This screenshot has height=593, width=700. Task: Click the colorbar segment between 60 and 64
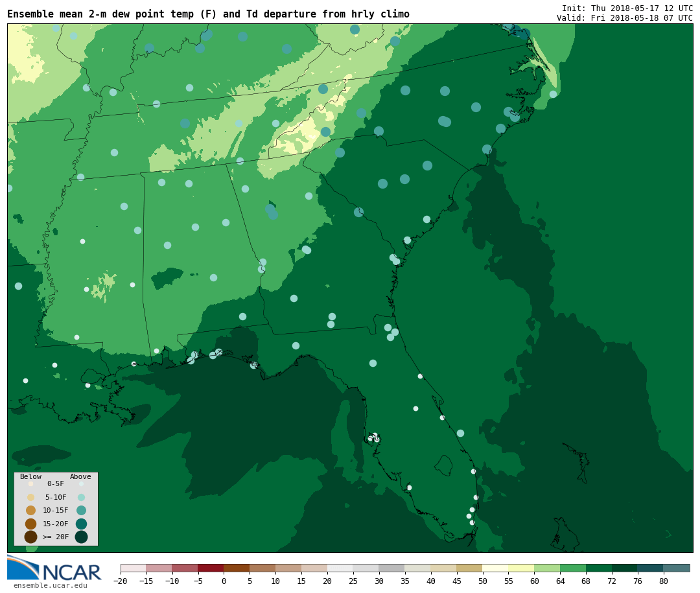(547, 568)
